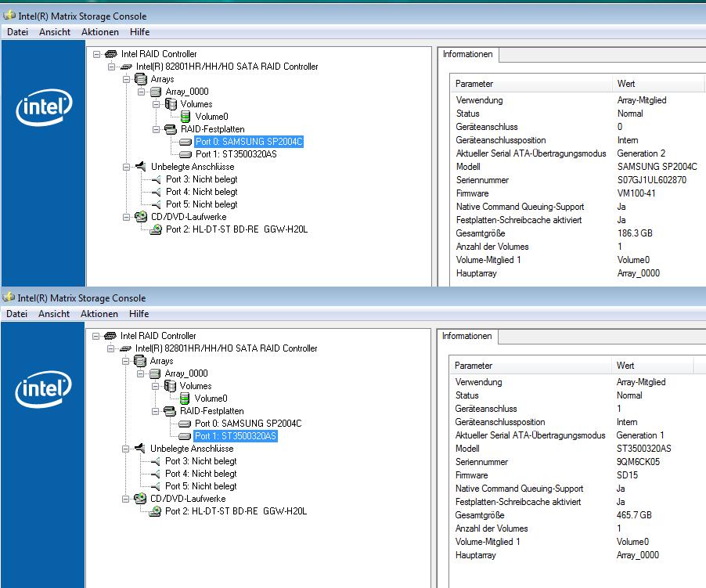Viewport: 706px width, 588px height.
Task: Select Port 4: Nicht belegt in lower window
Action: [x=201, y=474]
